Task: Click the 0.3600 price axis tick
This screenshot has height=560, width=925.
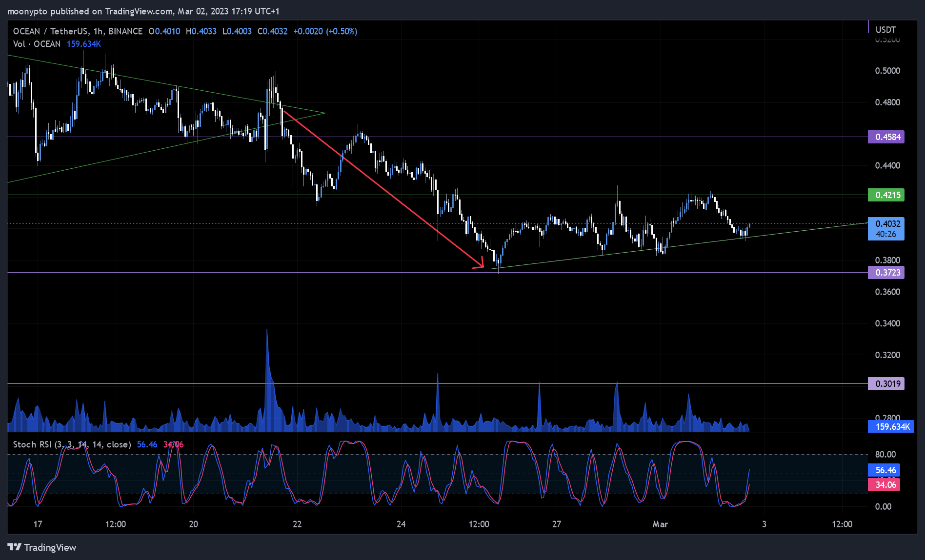Action: tap(887, 292)
